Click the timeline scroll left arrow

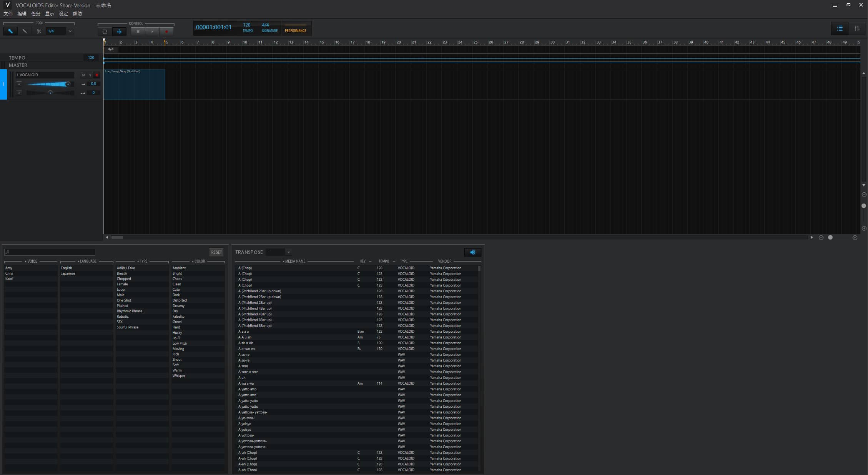107,237
